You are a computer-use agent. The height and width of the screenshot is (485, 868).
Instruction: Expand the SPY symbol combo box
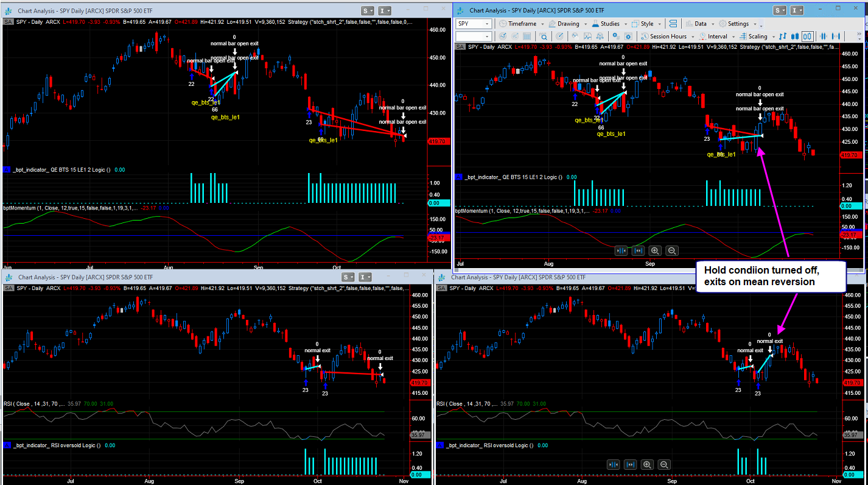[488, 24]
